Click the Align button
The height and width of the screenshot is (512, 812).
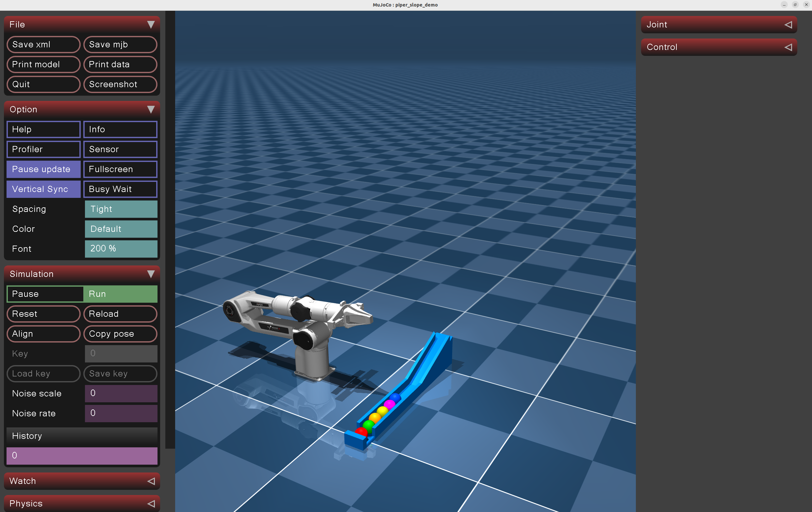(x=43, y=334)
